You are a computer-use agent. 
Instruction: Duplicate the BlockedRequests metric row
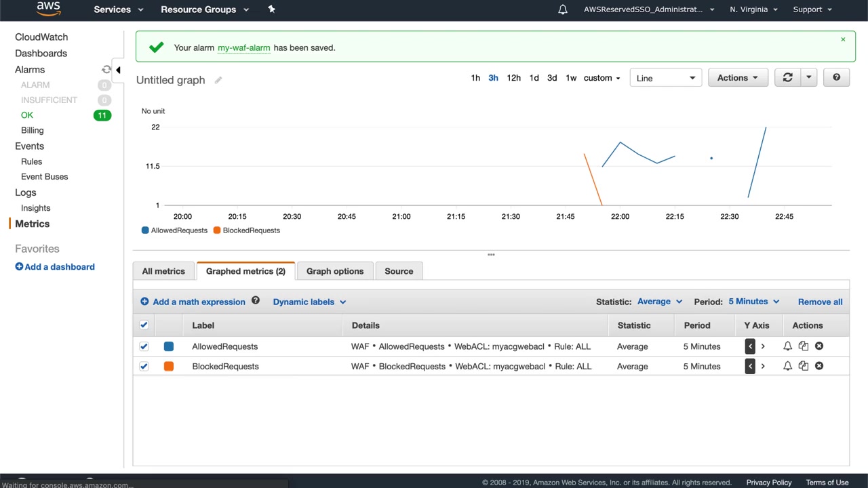point(803,366)
